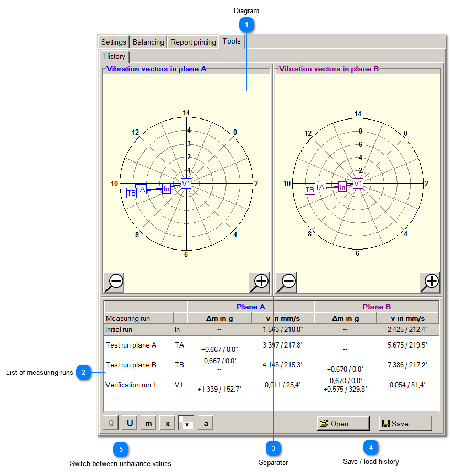Click the In marker in plane A

click(166, 189)
